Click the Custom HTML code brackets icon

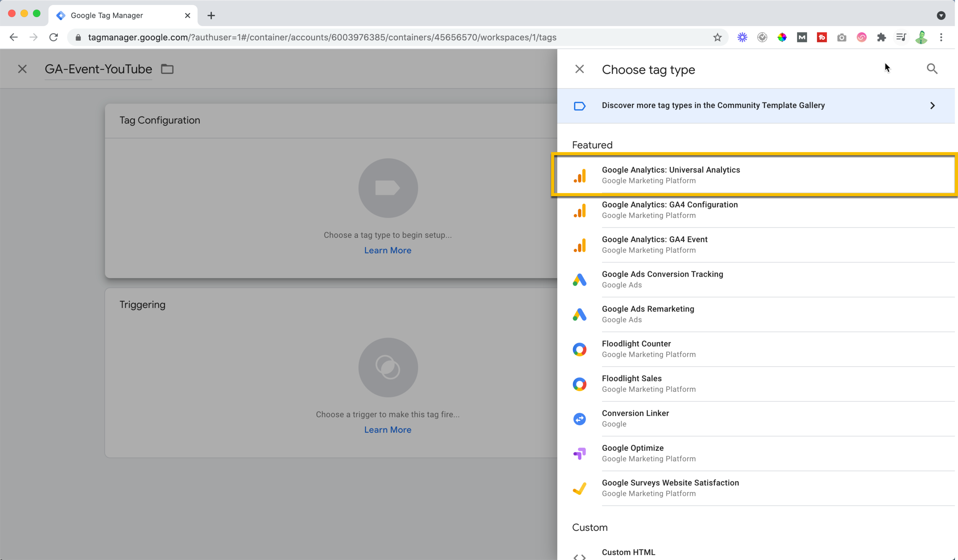(579, 557)
